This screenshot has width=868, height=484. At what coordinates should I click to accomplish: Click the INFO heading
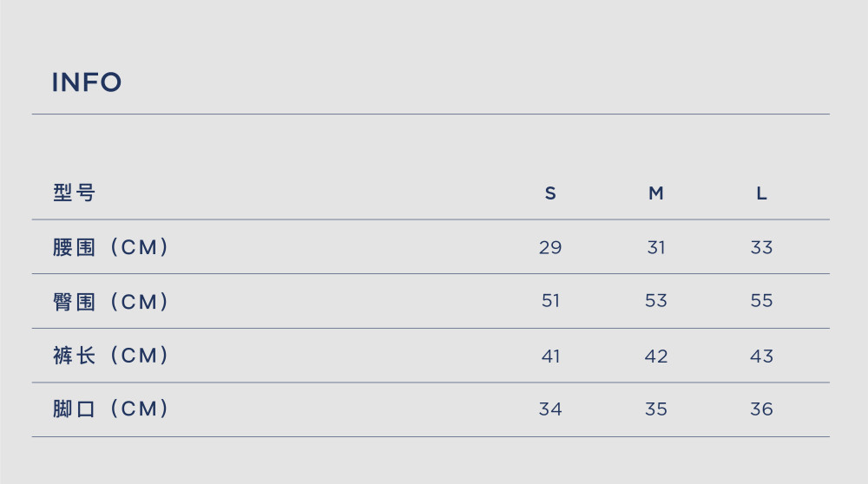86,82
